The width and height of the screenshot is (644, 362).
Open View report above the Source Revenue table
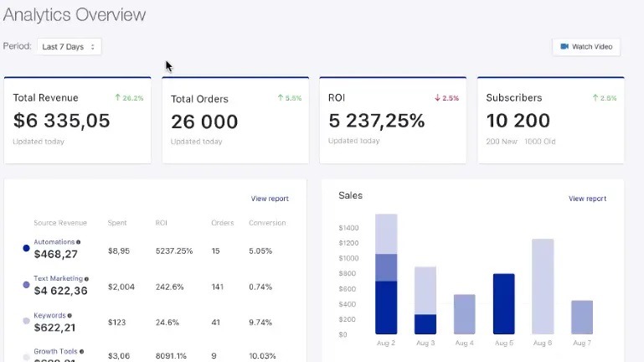270,199
